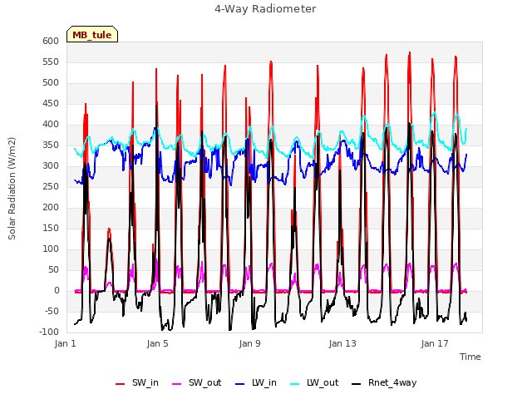Click the black Rnet_4way legend swatch

[357, 384]
